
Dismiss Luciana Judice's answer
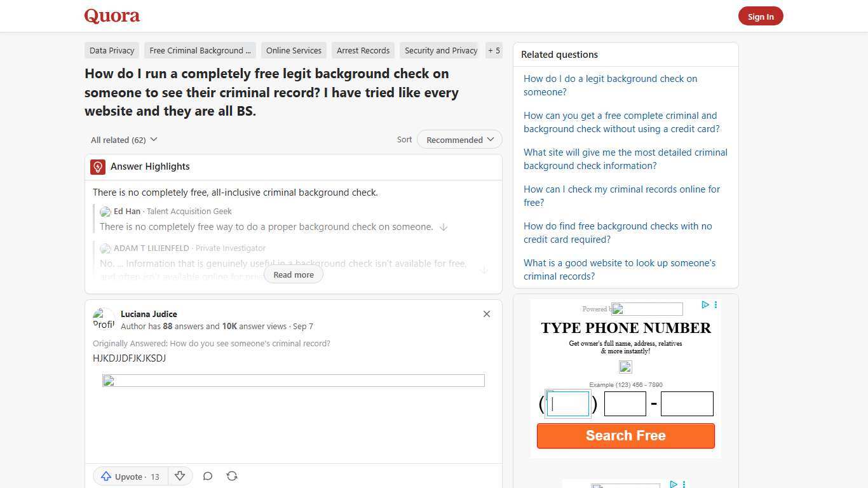487,313
